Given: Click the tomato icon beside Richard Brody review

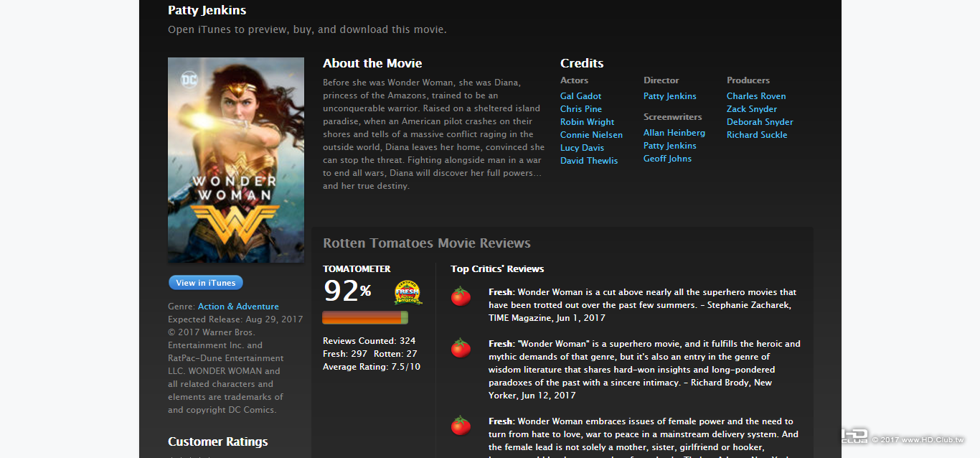Looking at the screenshot, I should [461, 348].
